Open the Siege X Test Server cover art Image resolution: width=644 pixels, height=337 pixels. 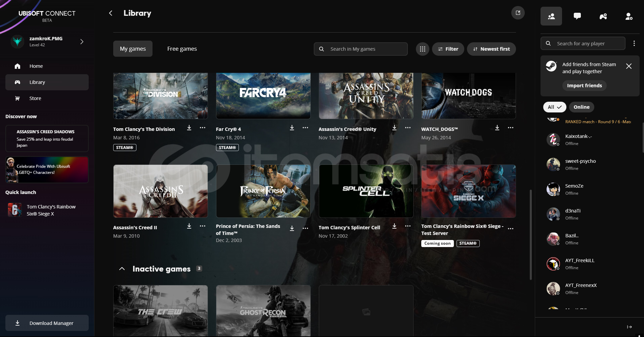[x=469, y=191]
